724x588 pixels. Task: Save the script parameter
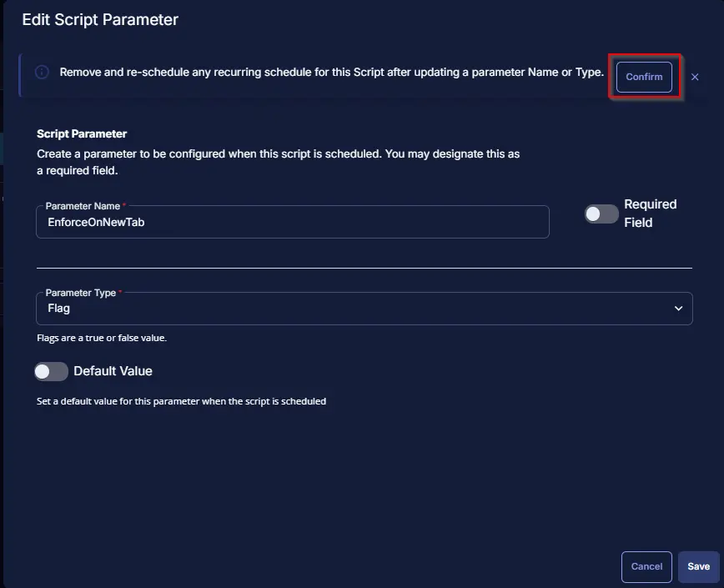pos(698,566)
